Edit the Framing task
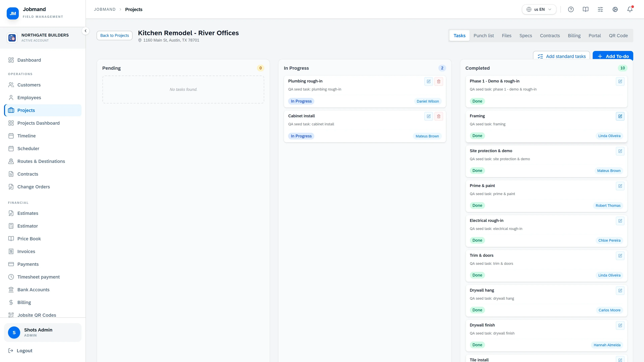Image resolution: width=644 pixels, height=362 pixels. coord(620,116)
